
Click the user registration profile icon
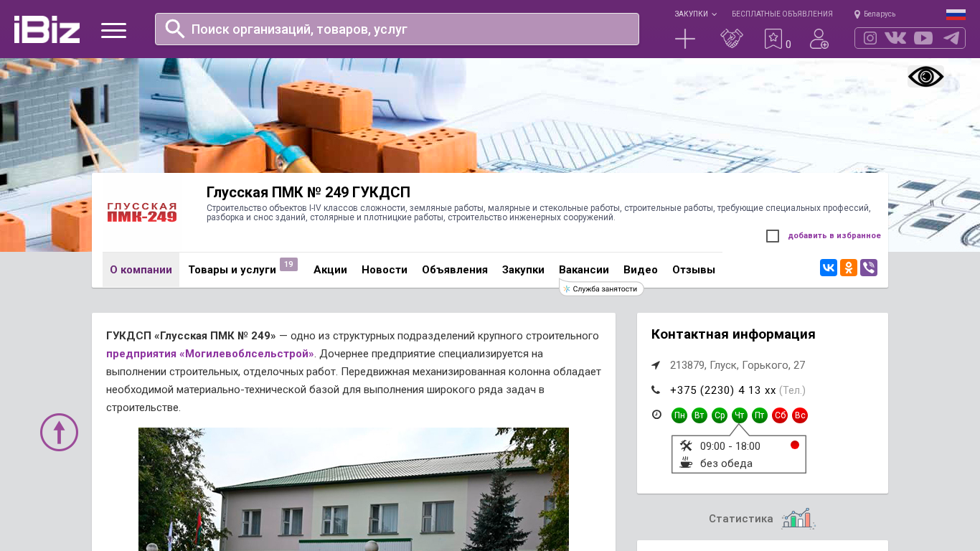819,39
